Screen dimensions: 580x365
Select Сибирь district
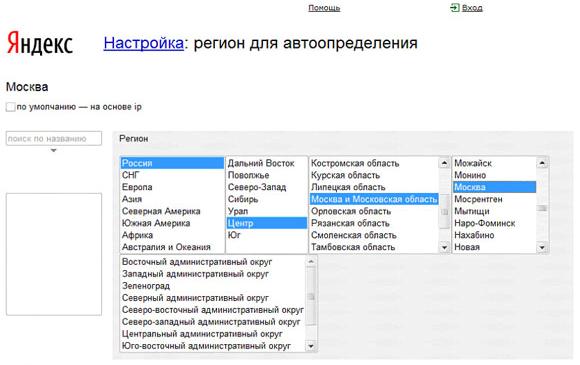pyautogui.click(x=266, y=199)
